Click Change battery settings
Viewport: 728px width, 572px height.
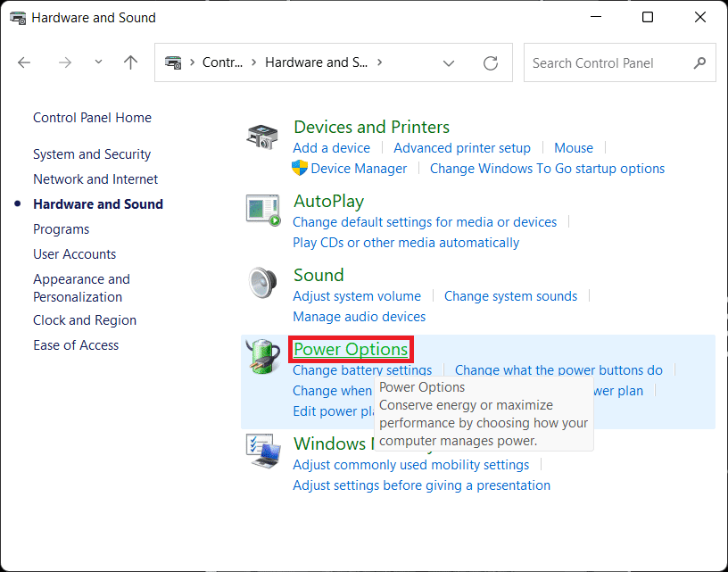click(x=362, y=370)
